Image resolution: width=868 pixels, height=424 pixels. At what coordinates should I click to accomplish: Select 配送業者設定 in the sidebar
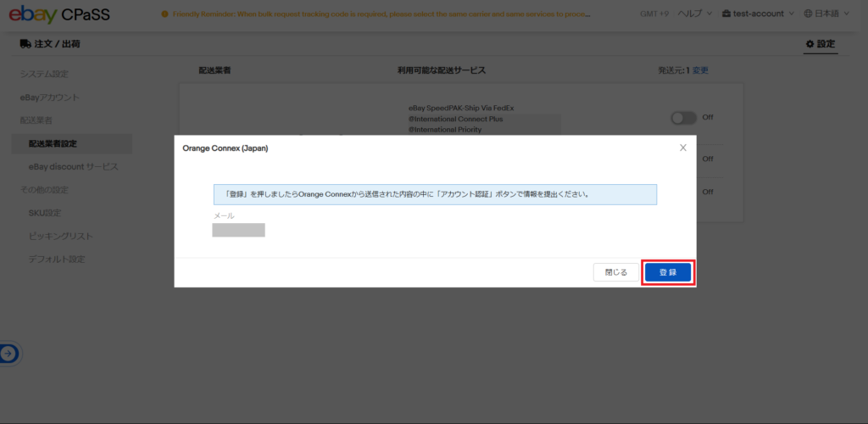click(72, 144)
